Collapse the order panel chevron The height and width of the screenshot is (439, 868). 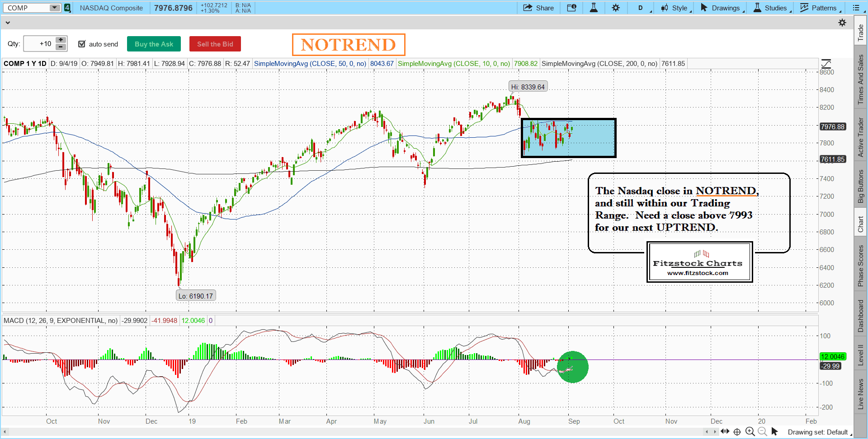click(8, 22)
